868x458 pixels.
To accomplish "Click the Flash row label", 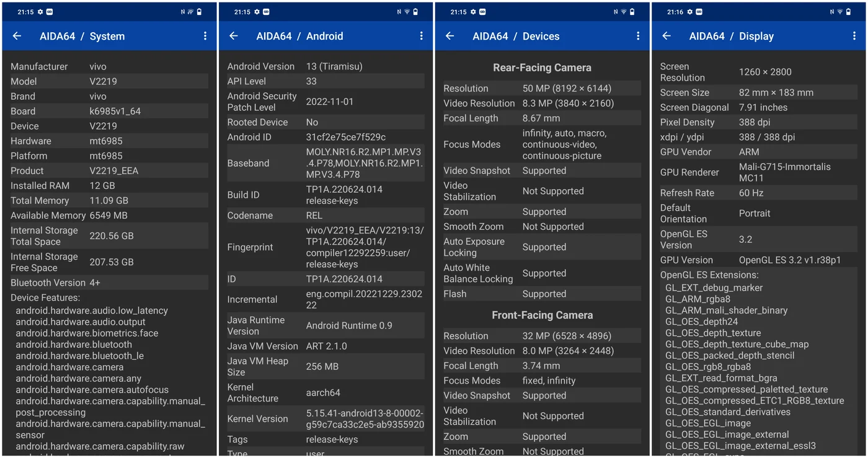I will click(x=455, y=294).
